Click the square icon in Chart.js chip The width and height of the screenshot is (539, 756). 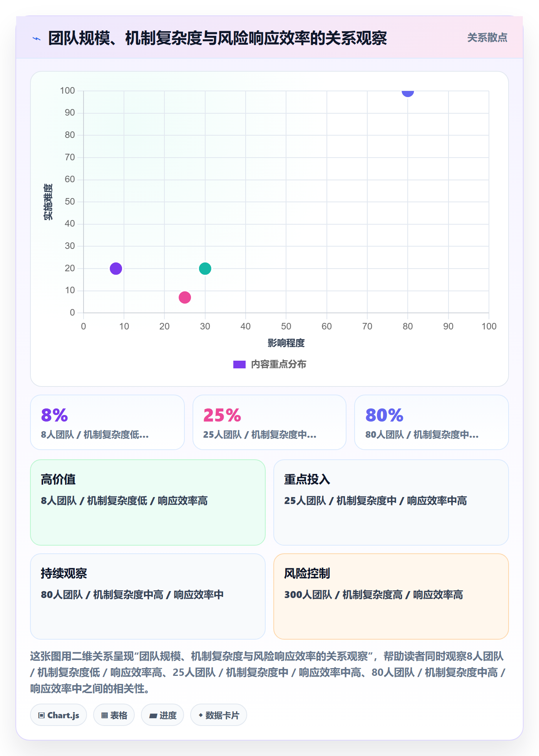pos(42,716)
